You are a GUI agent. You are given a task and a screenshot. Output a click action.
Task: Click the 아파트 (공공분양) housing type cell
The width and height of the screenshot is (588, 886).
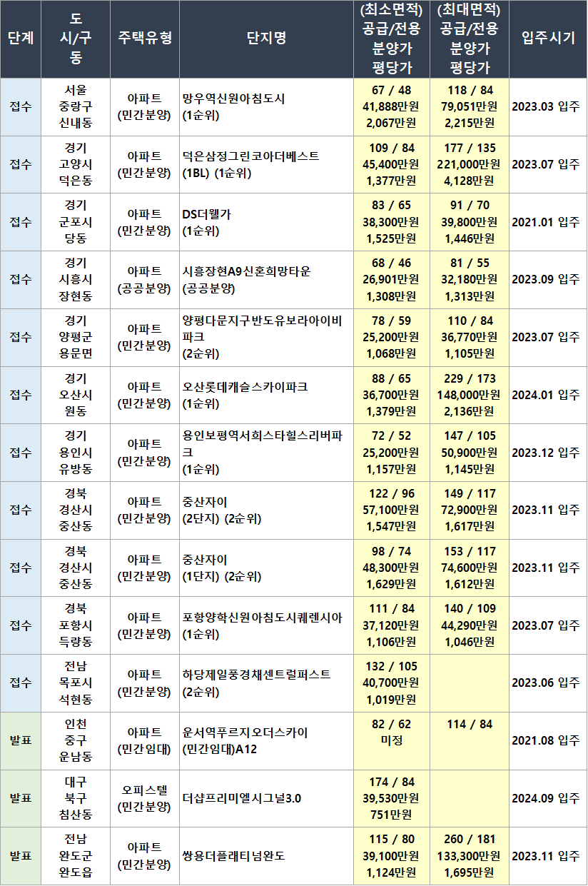pos(145,280)
